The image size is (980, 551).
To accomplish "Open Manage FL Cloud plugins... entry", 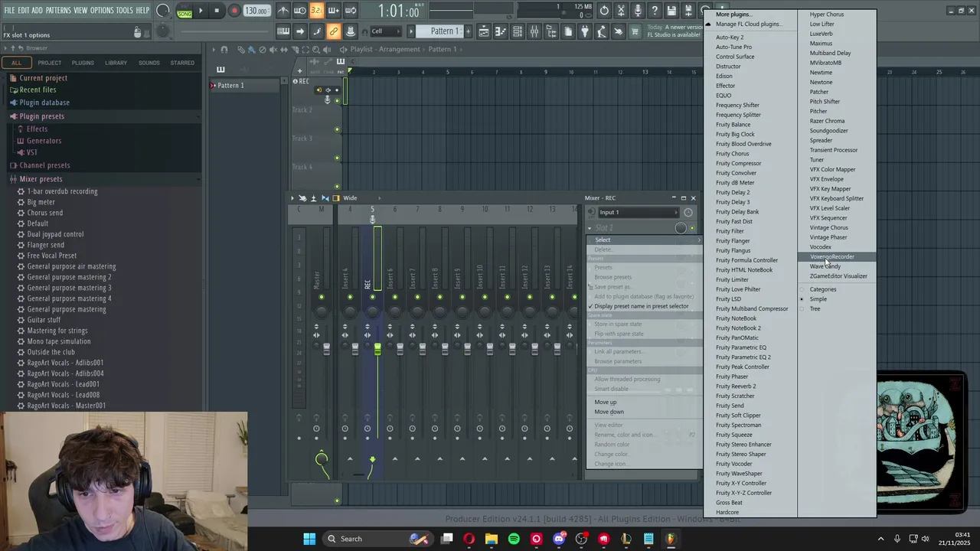I will coord(747,24).
